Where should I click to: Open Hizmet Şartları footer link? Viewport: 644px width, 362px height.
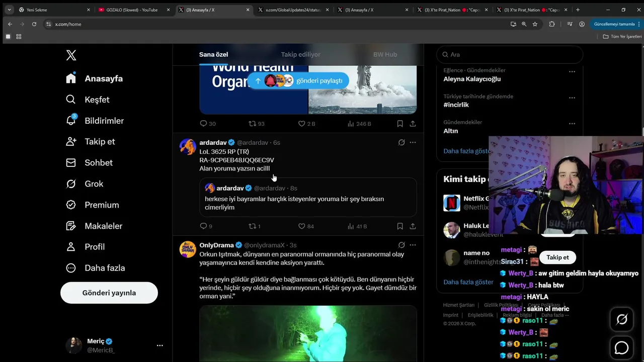tap(459, 305)
